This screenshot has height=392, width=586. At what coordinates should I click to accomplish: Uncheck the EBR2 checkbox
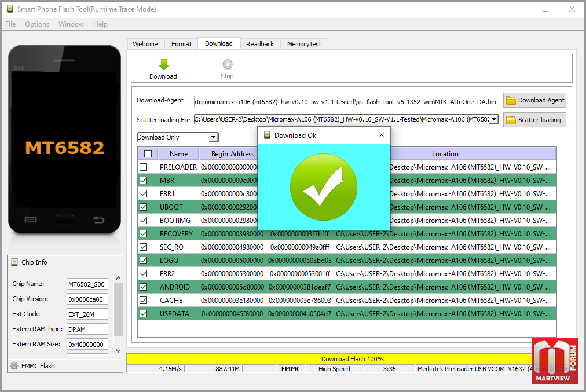click(143, 273)
